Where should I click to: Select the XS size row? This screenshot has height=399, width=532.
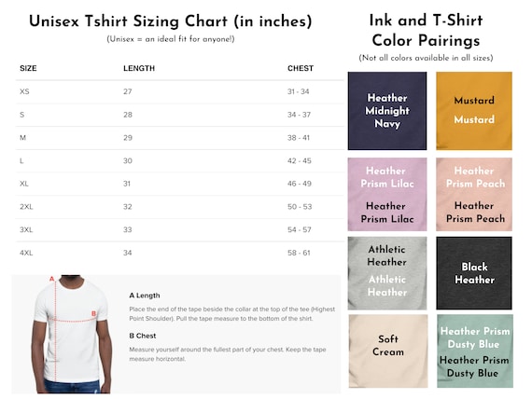pos(180,91)
